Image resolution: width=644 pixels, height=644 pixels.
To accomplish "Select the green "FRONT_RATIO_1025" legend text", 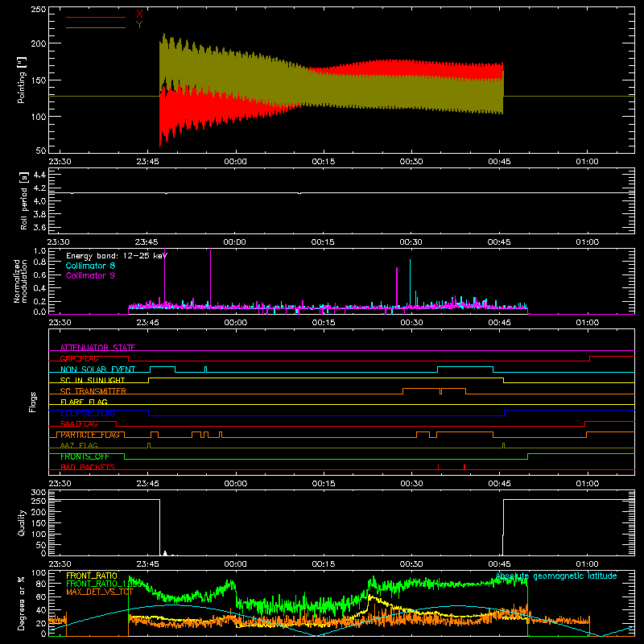I will pyautogui.click(x=105, y=584).
